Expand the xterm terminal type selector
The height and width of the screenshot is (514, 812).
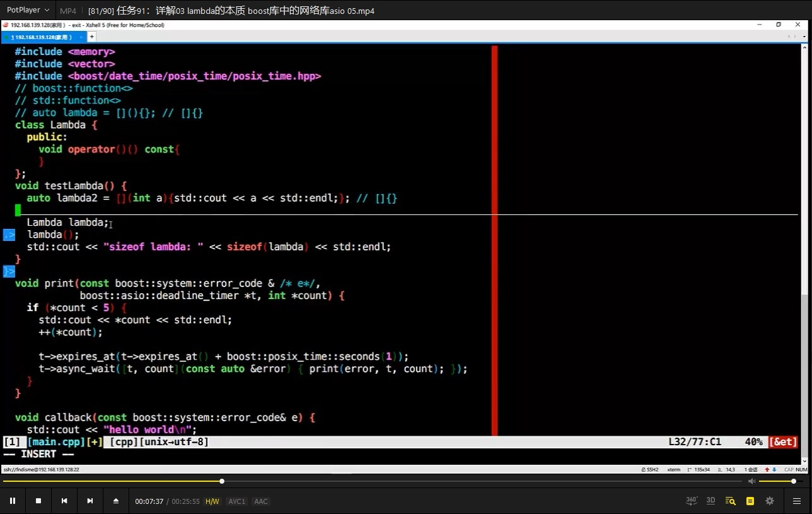(674, 469)
